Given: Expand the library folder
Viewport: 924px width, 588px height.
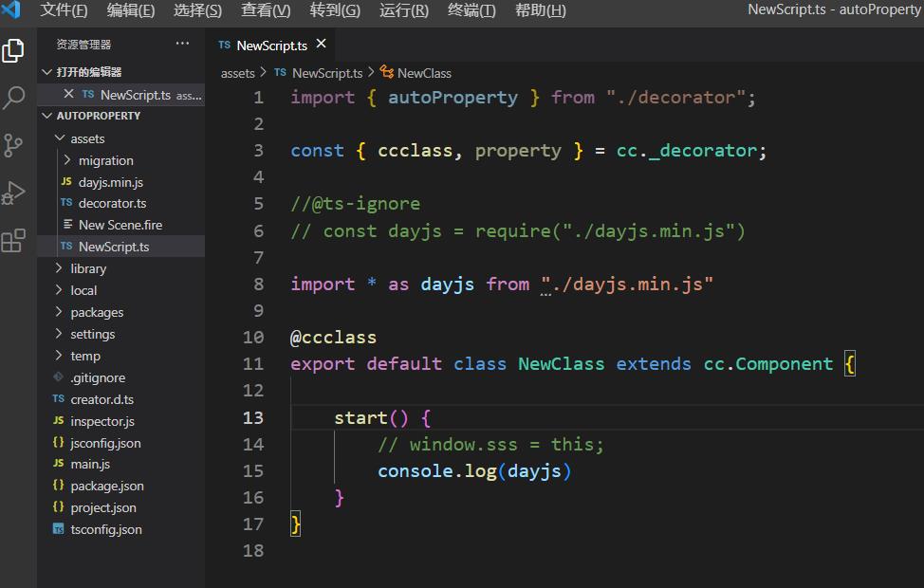Looking at the screenshot, I should (x=58, y=268).
